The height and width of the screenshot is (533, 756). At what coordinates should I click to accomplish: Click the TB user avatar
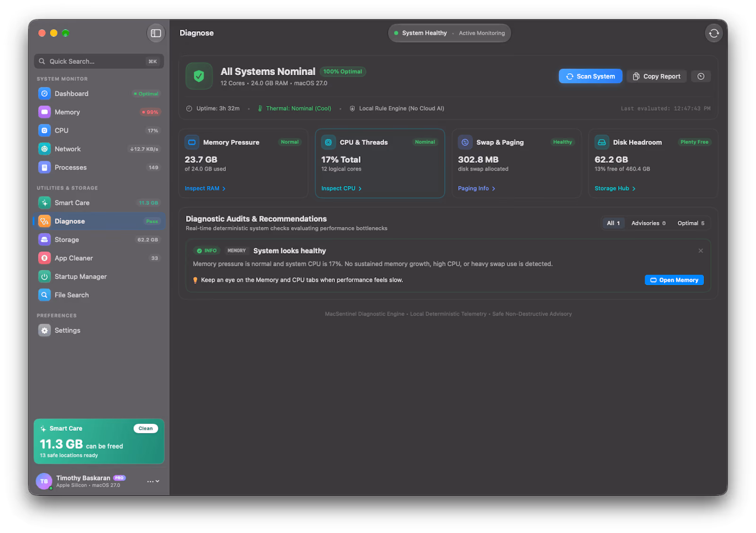pyautogui.click(x=44, y=481)
